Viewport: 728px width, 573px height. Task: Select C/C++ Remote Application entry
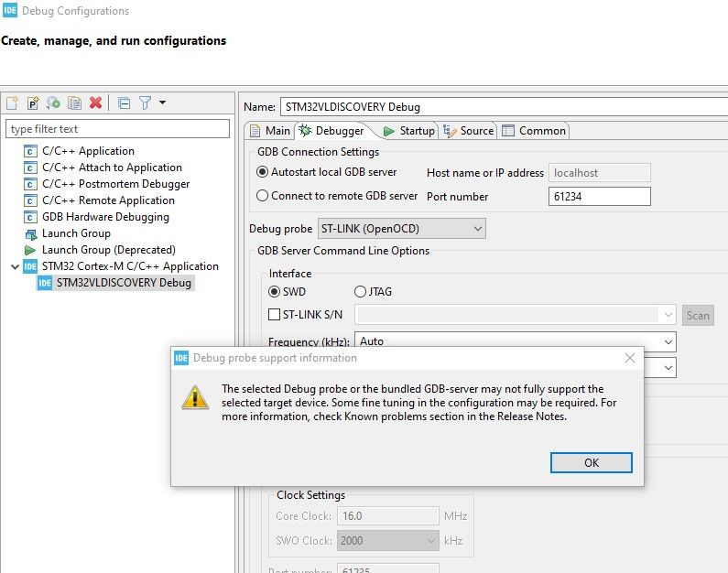pos(108,200)
